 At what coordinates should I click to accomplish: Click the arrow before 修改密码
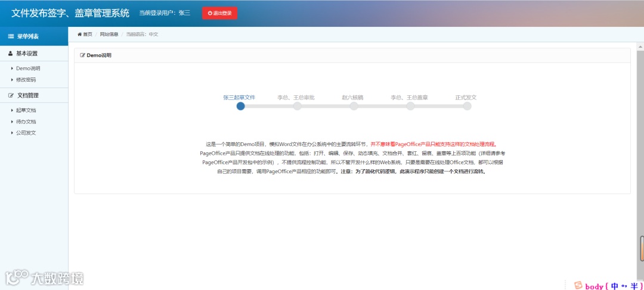pyautogui.click(x=13, y=80)
